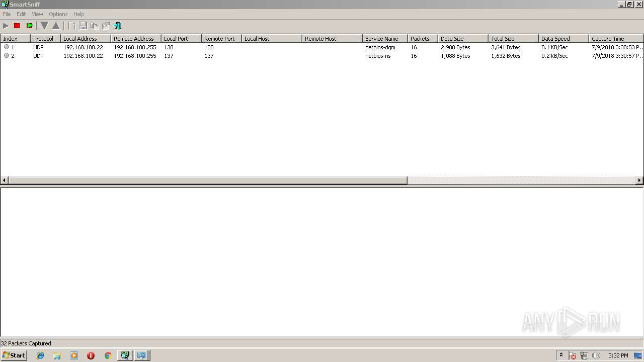Click the network tray icon
This screenshot has width=644, height=362.
584,355
